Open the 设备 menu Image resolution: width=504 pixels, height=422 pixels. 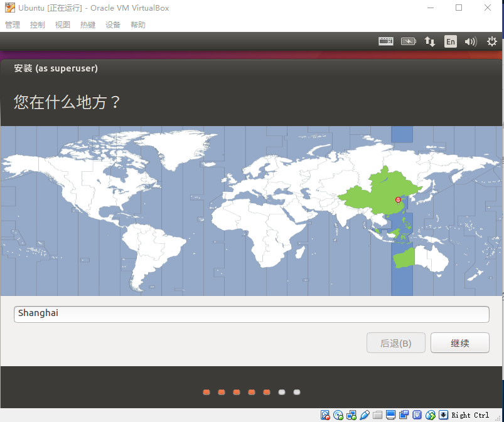point(113,24)
